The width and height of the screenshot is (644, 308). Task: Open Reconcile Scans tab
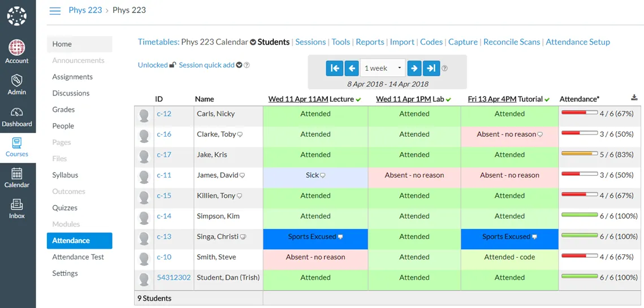click(x=512, y=42)
